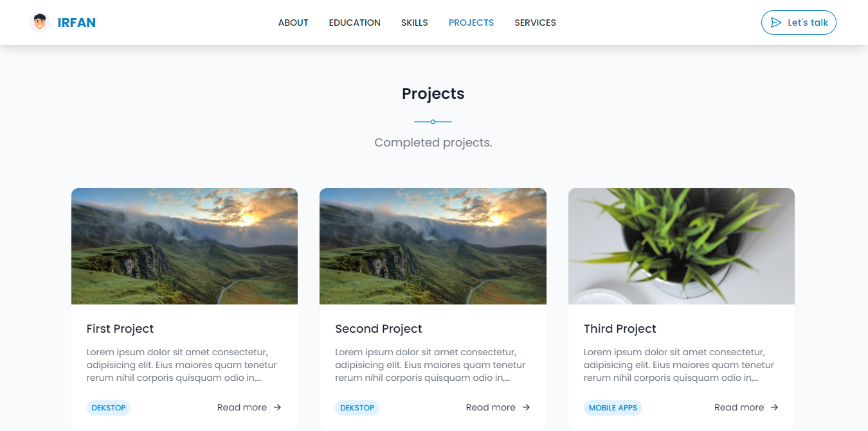868x431 pixels.
Task: Click the arrow icon on First Project card
Action: coord(277,407)
